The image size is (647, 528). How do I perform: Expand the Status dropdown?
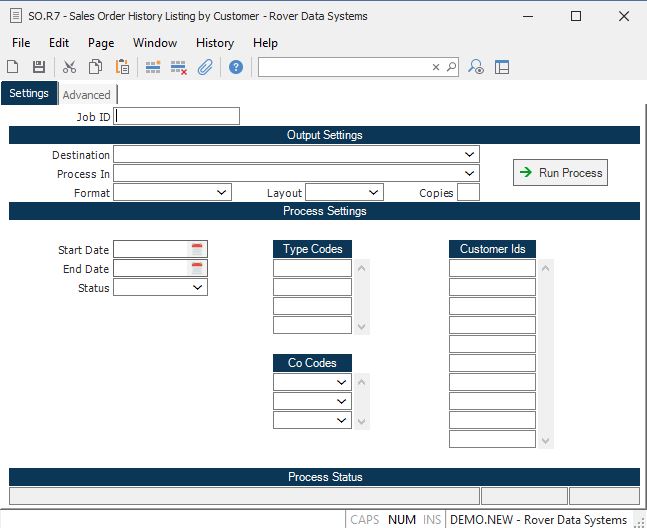(x=198, y=288)
